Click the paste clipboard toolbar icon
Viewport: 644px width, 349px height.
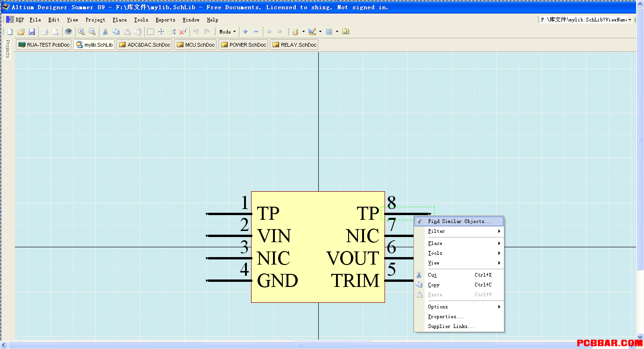(126, 32)
